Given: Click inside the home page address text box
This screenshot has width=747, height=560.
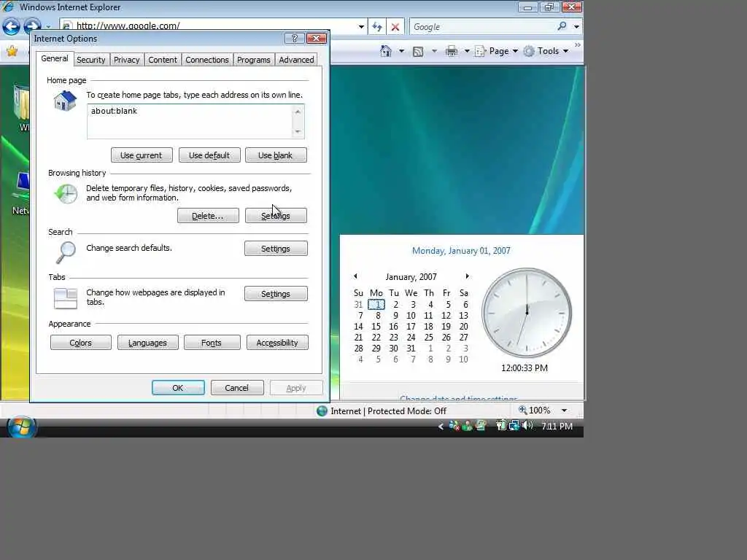Looking at the screenshot, I should coord(189,122).
